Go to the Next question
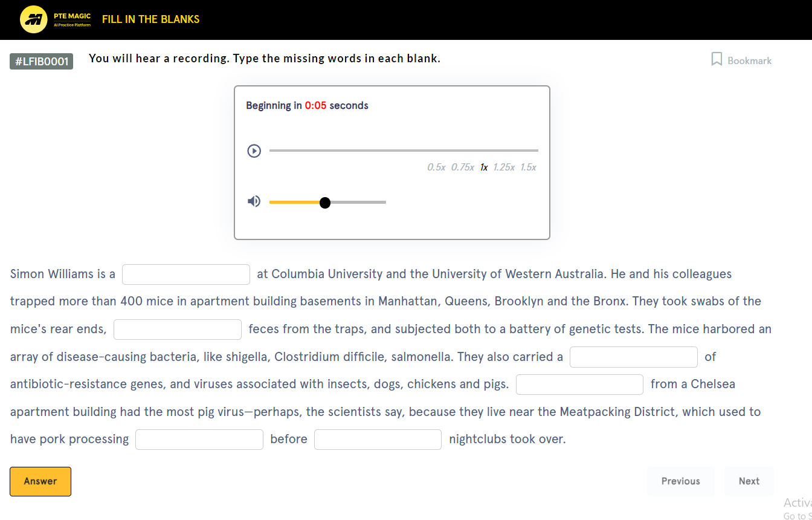The width and height of the screenshot is (812, 520). [x=749, y=481]
